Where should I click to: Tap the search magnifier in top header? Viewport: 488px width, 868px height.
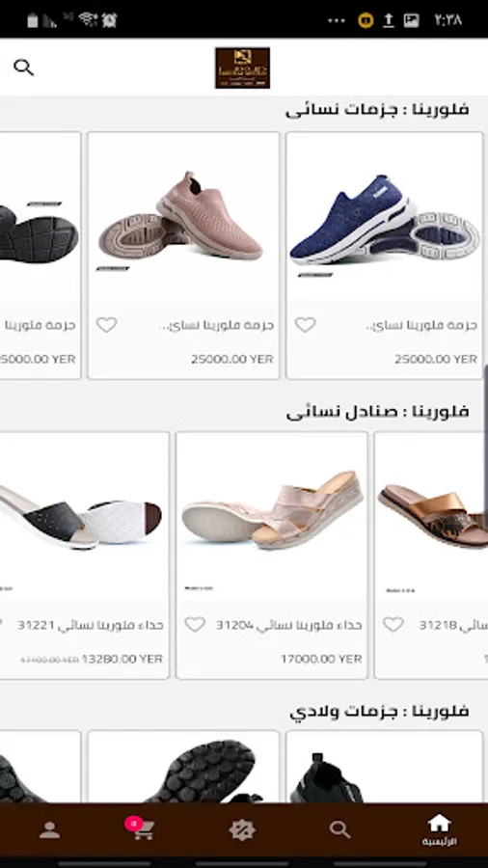(24, 68)
